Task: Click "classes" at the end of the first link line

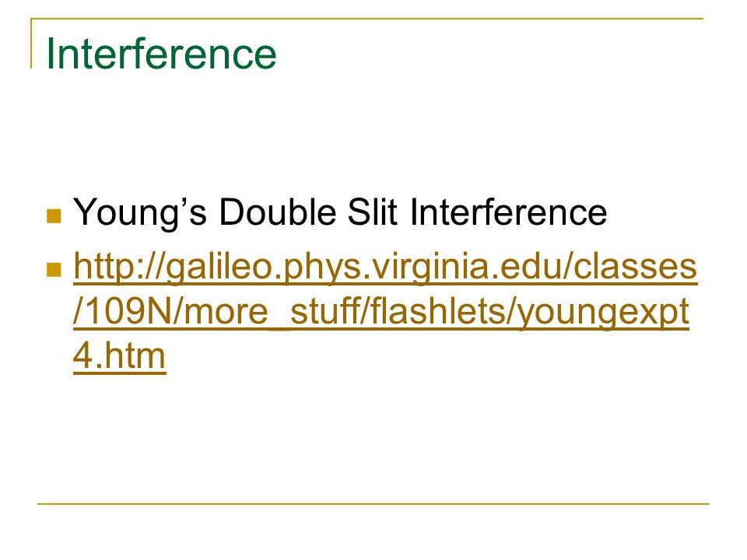Action: click(635, 267)
